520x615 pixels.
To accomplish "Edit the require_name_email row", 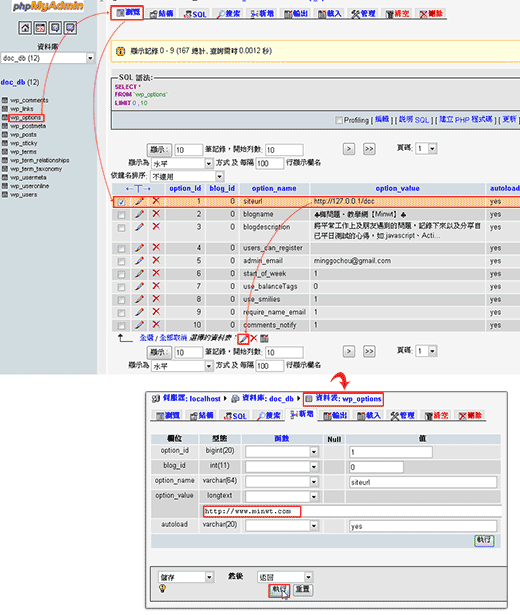I will point(139,312).
